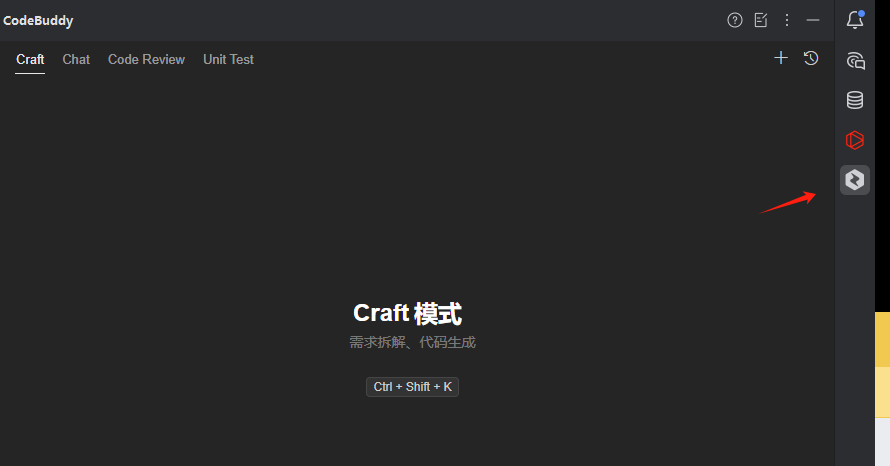This screenshot has height=466, width=890.
Task: Select the Craft tab
Action: pyautogui.click(x=30, y=60)
